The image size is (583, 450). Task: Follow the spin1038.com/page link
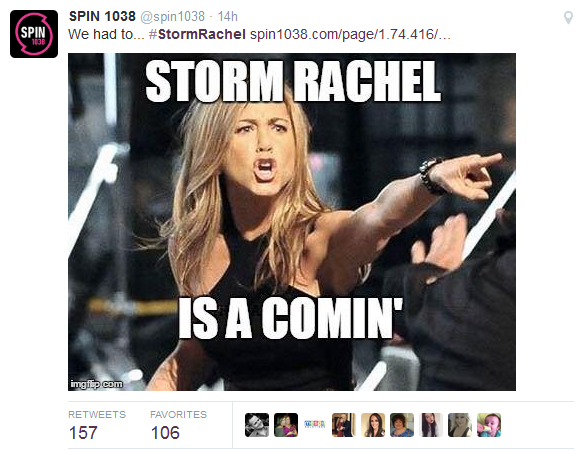pyautogui.click(x=350, y=35)
